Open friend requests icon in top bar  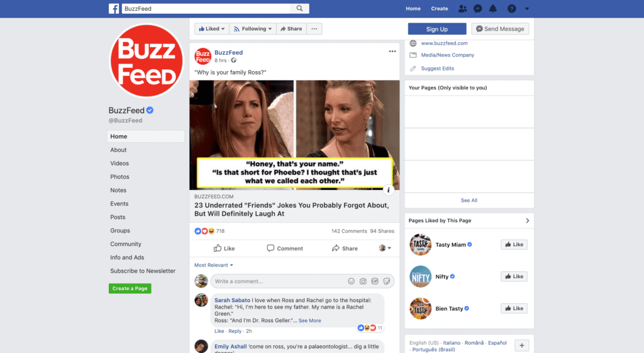462,8
